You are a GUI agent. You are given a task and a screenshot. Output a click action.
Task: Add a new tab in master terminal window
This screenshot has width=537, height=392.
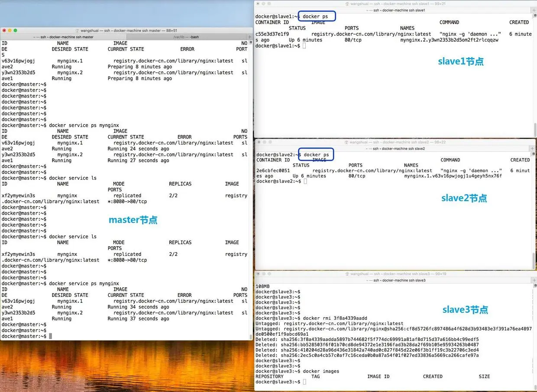[249, 37]
